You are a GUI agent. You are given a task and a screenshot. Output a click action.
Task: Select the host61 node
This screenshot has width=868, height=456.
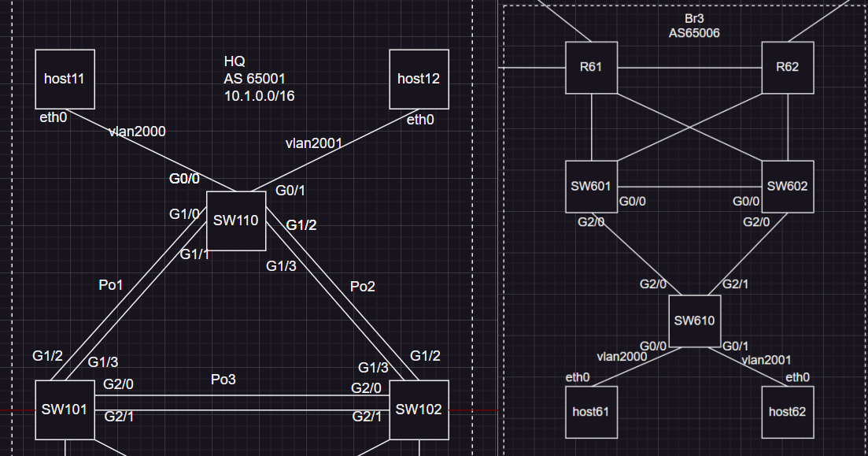(x=591, y=411)
